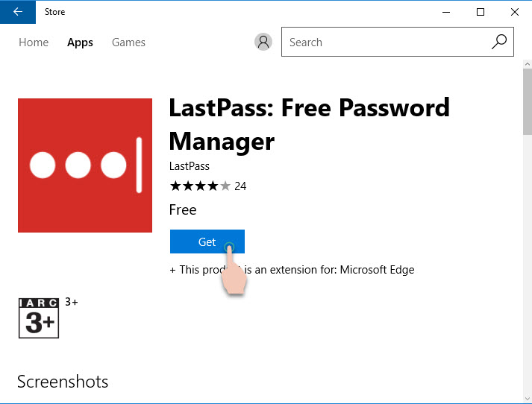Maximize the Store window
The width and height of the screenshot is (532, 404).
pos(481,12)
